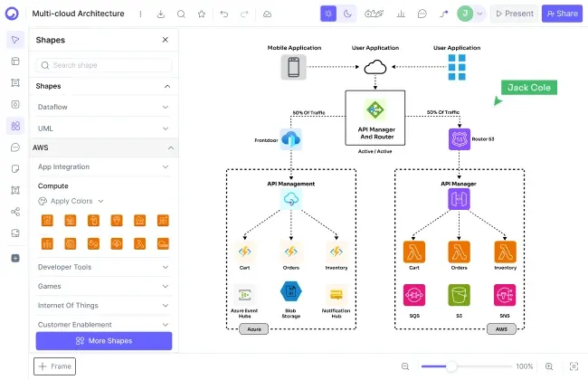
Task: Focus the Search shape input field
Action: (104, 65)
